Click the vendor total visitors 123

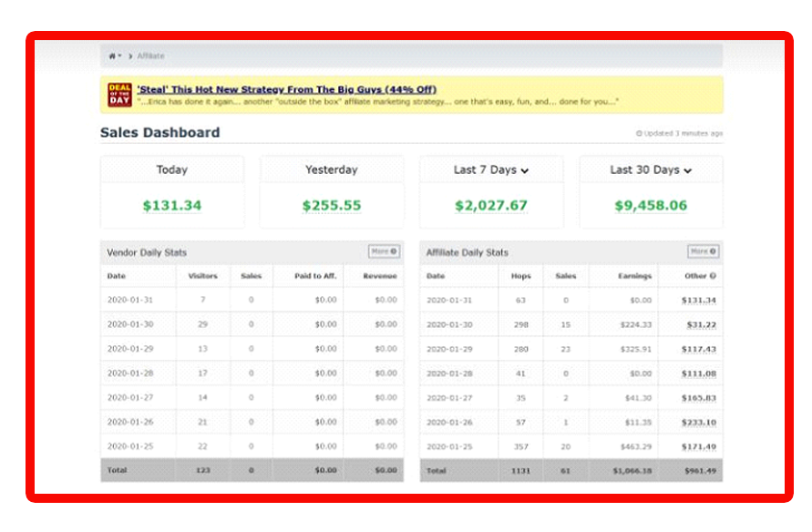(x=203, y=470)
